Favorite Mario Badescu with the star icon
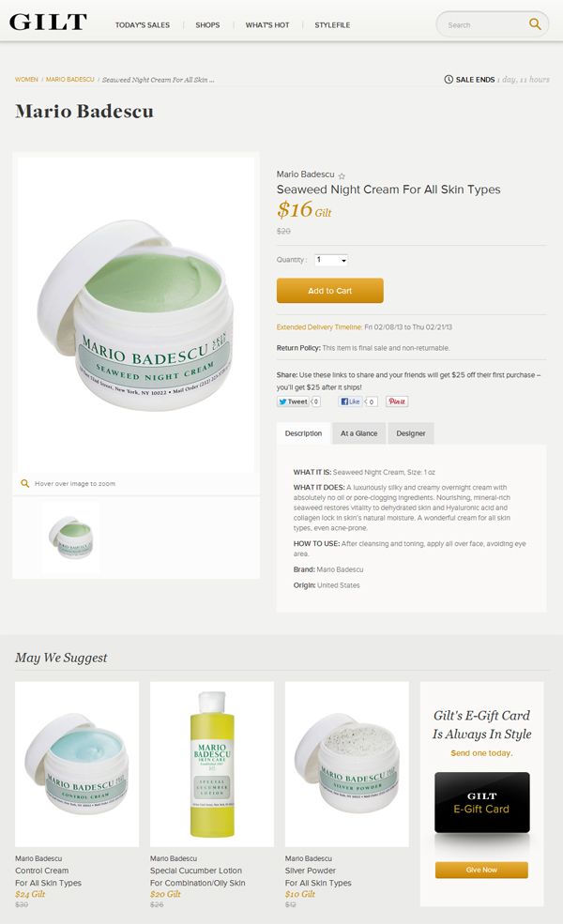The height and width of the screenshot is (924, 563). 342,175
